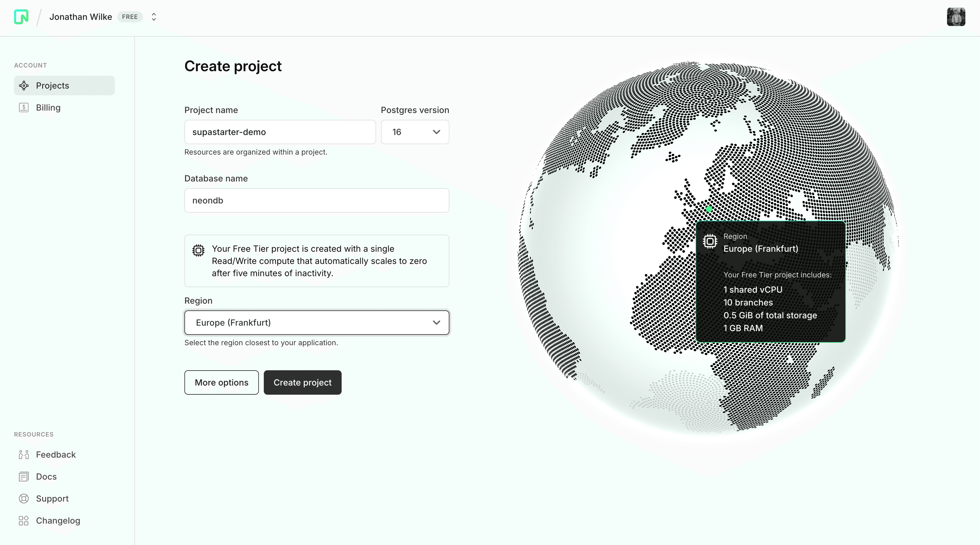Click the neondb database name field
This screenshot has height=545, width=980.
tap(317, 201)
